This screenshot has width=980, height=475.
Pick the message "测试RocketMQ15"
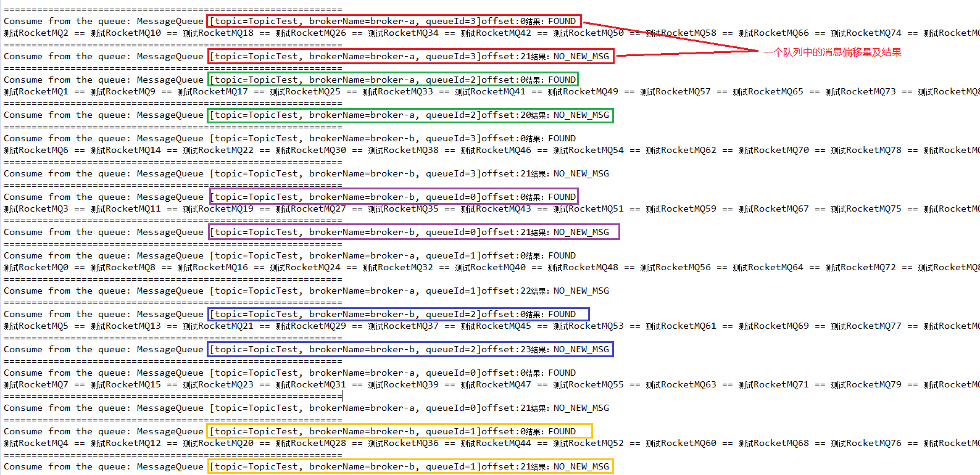pos(126,384)
